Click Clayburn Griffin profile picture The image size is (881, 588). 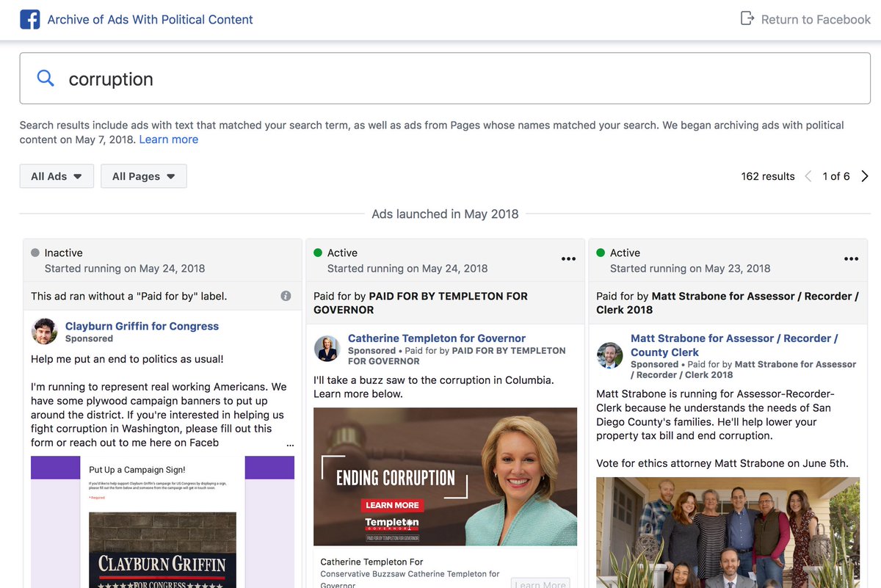[44, 331]
